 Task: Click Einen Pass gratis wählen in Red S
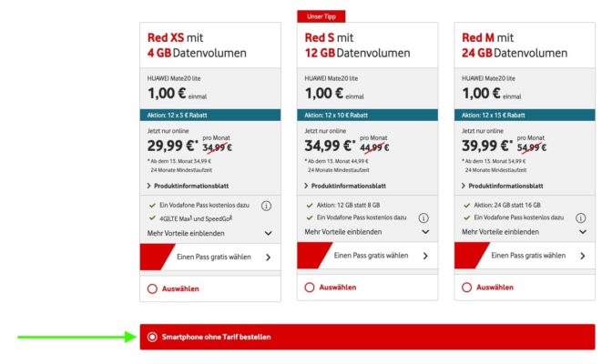[x=371, y=256]
